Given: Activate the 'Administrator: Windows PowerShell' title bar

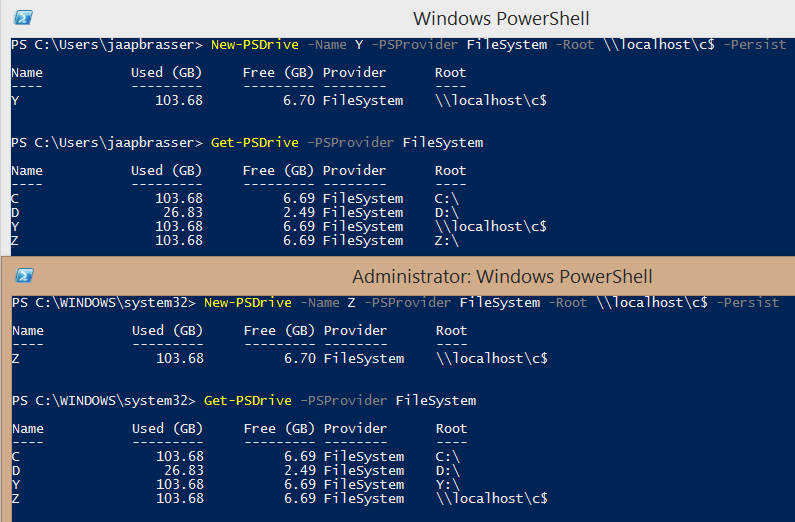Looking at the screenshot, I should pyautogui.click(x=502, y=276).
